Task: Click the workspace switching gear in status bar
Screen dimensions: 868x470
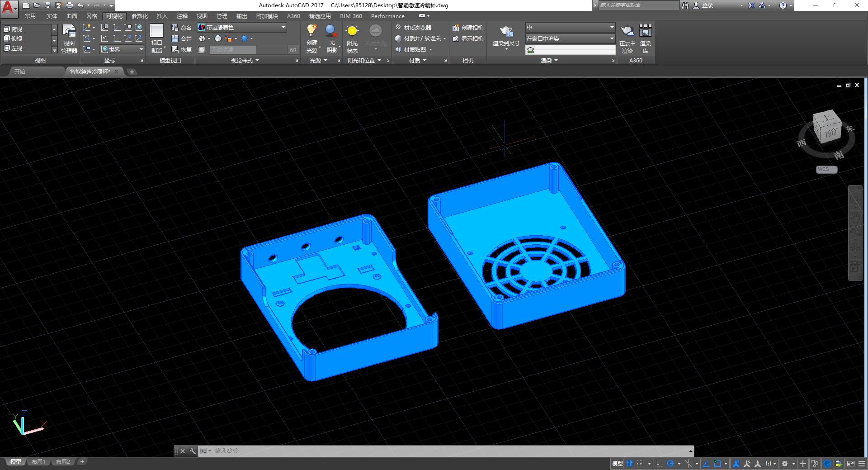Action: (x=785, y=464)
